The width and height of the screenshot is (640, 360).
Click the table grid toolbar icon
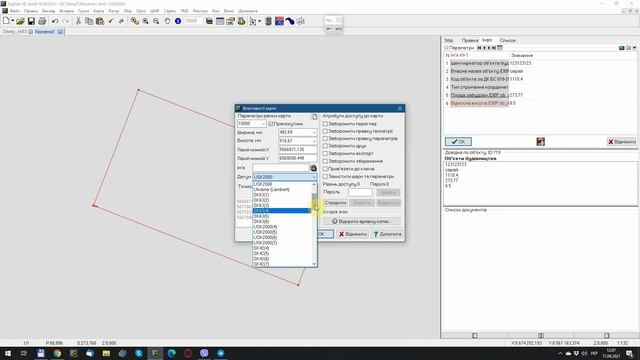(x=220, y=21)
